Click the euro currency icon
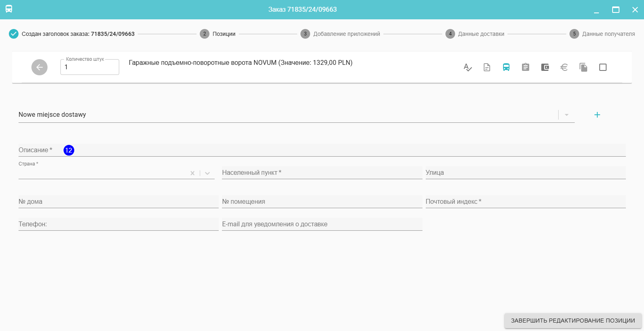 coord(564,67)
